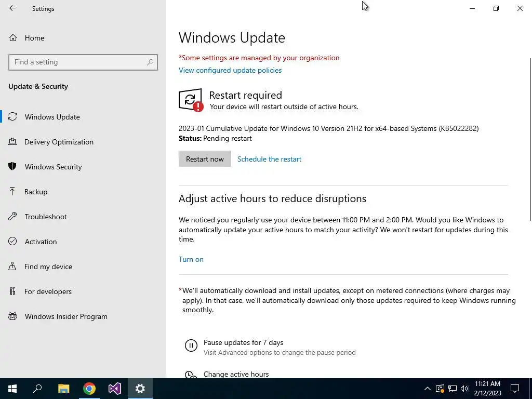This screenshot has height=399, width=532.
Task: Click the back arrow in Settings
Action: coord(12,8)
